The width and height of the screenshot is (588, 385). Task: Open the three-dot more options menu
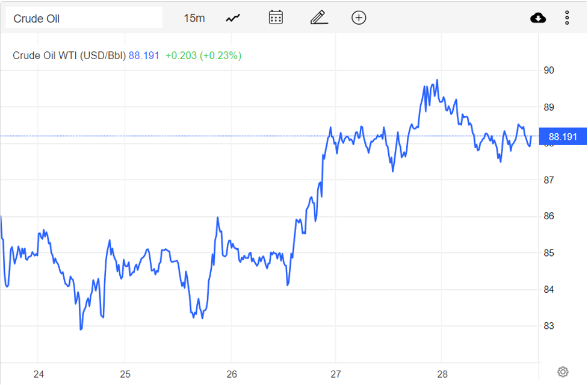coord(567,18)
